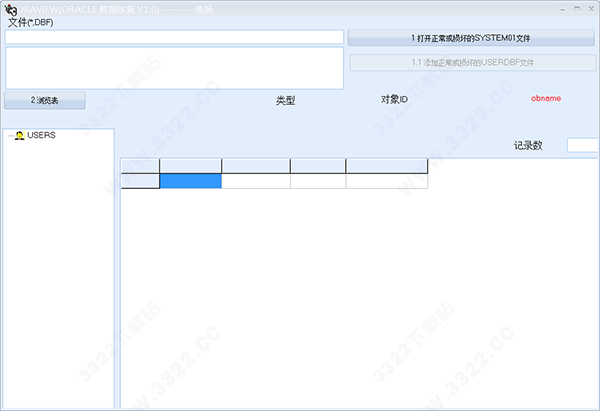This screenshot has height=411, width=600.
Task: Click the 文件(*.DBF) label
Action: 31,22
